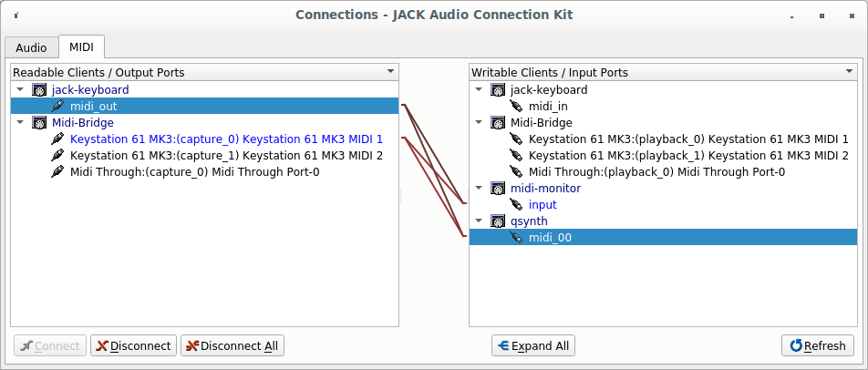Viewport: 868px width, 370px height.
Task: Click the jack-keyboard client icon in Readable Clients
Action: (39, 90)
